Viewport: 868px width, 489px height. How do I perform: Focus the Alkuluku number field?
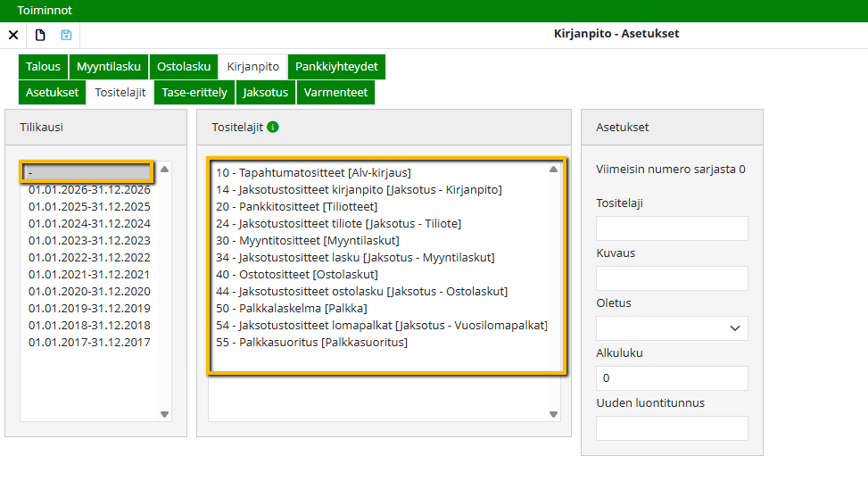tap(672, 378)
